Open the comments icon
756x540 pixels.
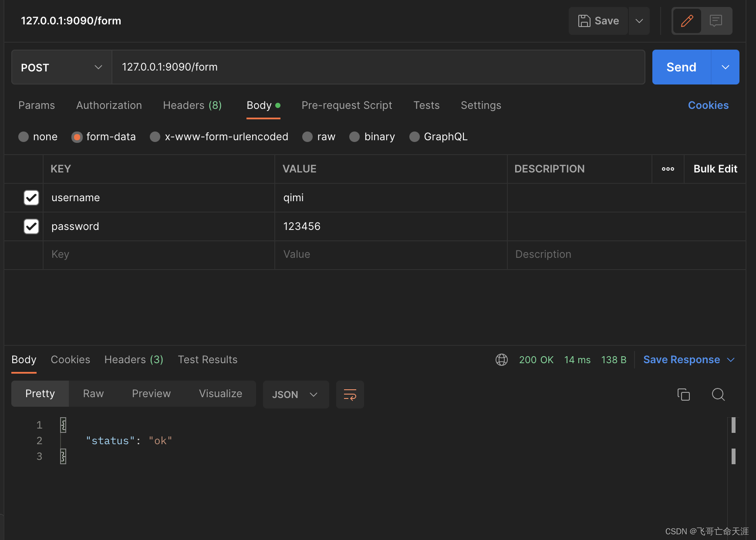pyautogui.click(x=716, y=21)
